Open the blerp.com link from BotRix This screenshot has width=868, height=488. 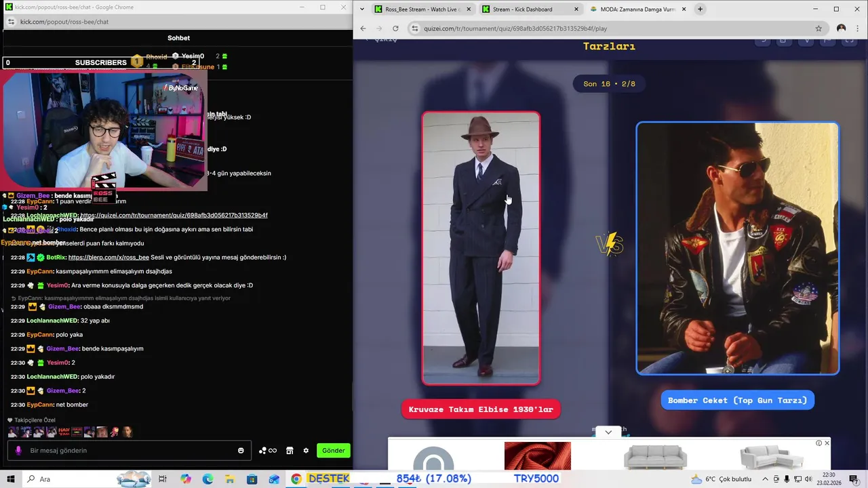[108, 258]
